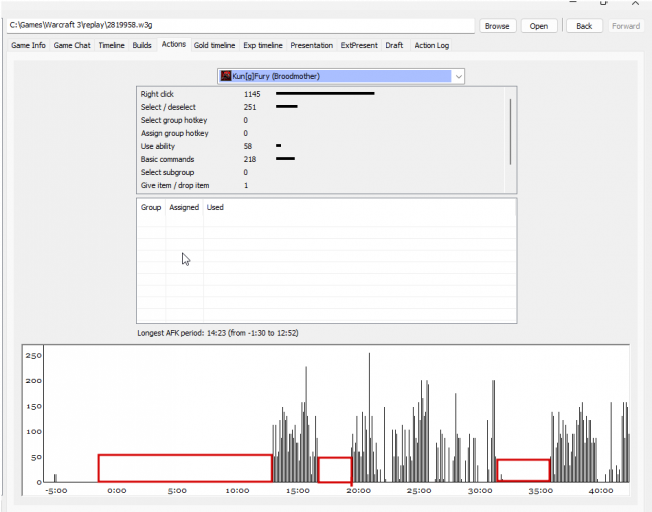The width and height of the screenshot is (652, 512).
Task: Select the Assign group hotkey row
Action: tap(320, 133)
